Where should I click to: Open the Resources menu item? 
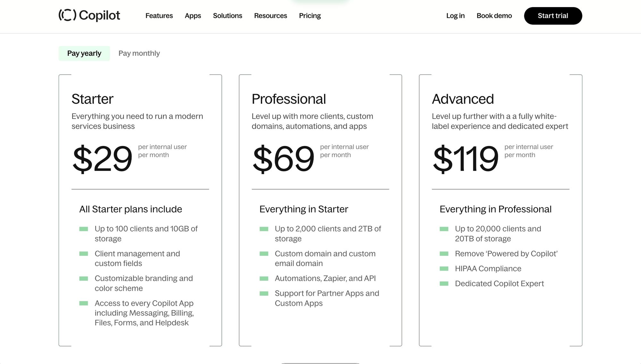[270, 16]
